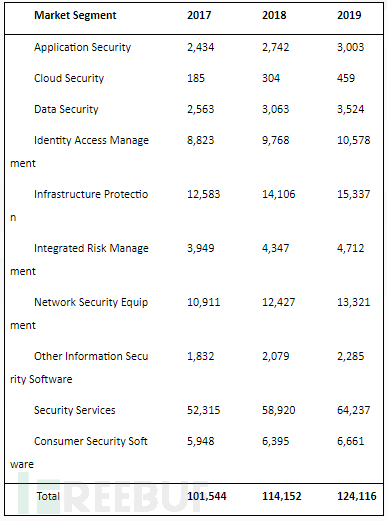Click Identity Access Management label
Screen dimensions: 387x521
[x=79, y=152]
